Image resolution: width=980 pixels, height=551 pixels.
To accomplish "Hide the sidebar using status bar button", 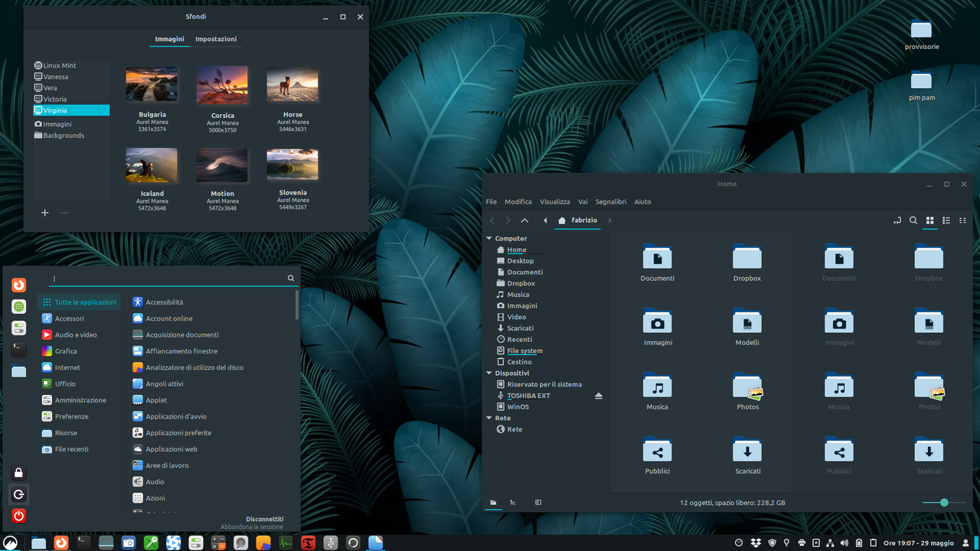I will click(538, 503).
